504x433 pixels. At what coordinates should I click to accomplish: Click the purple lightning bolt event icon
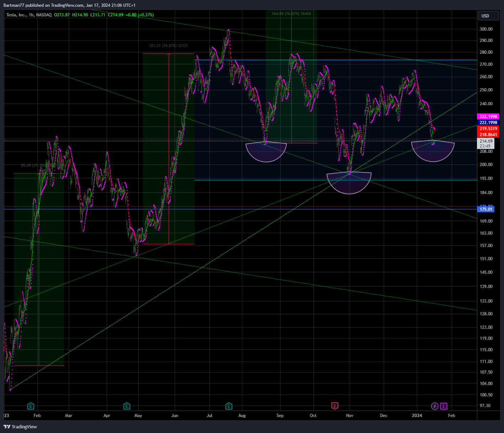435,406
